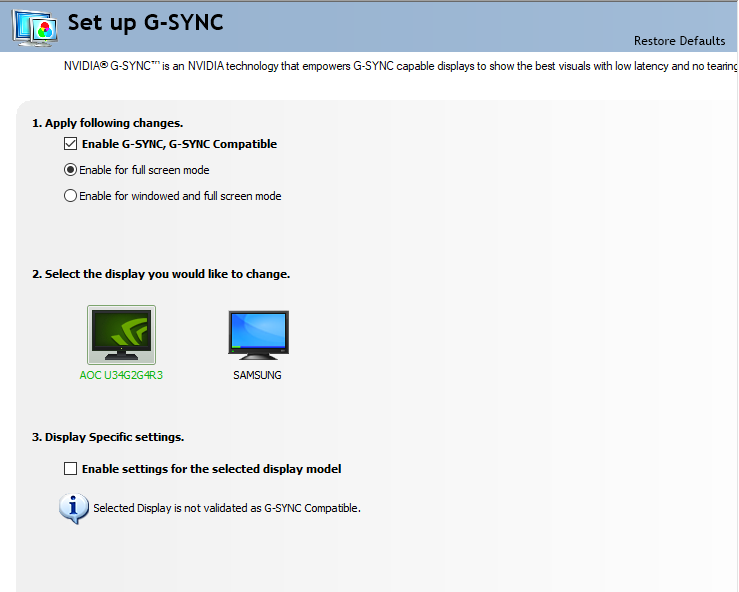Click the Set up G-SYNC page title
The height and width of the screenshot is (592, 739).
145,23
